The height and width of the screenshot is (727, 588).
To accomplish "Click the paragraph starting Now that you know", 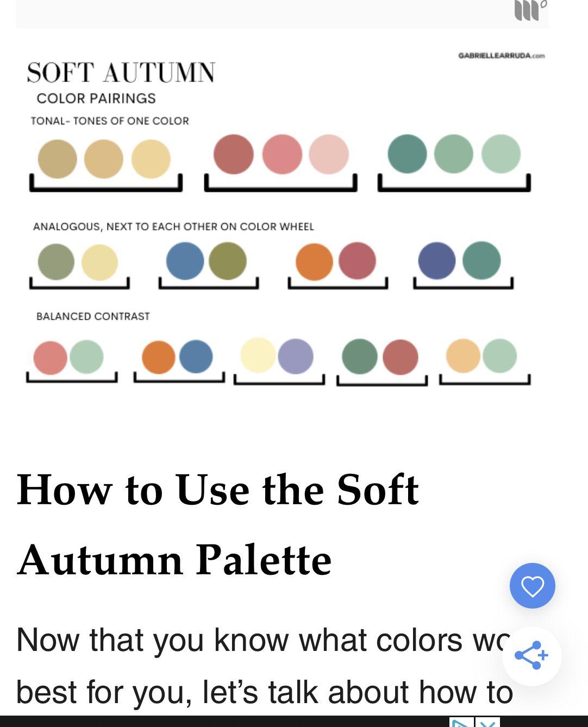I will click(x=265, y=666).
